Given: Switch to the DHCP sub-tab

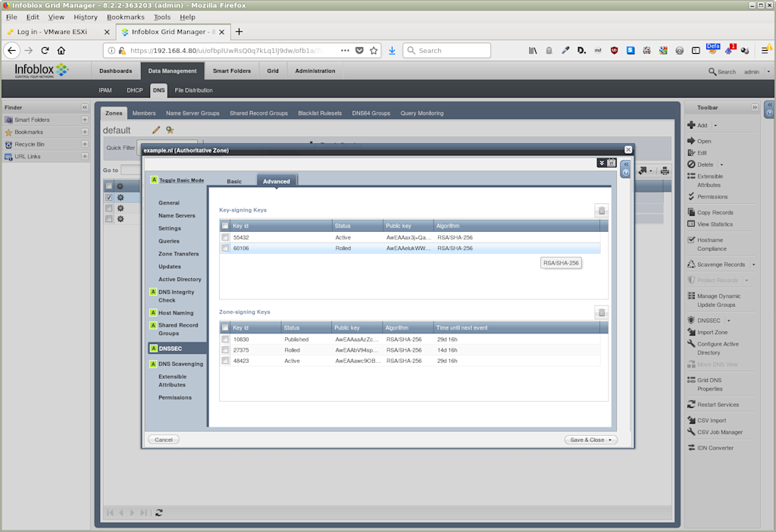Looking at the screenshot, I should coord(135,91).
